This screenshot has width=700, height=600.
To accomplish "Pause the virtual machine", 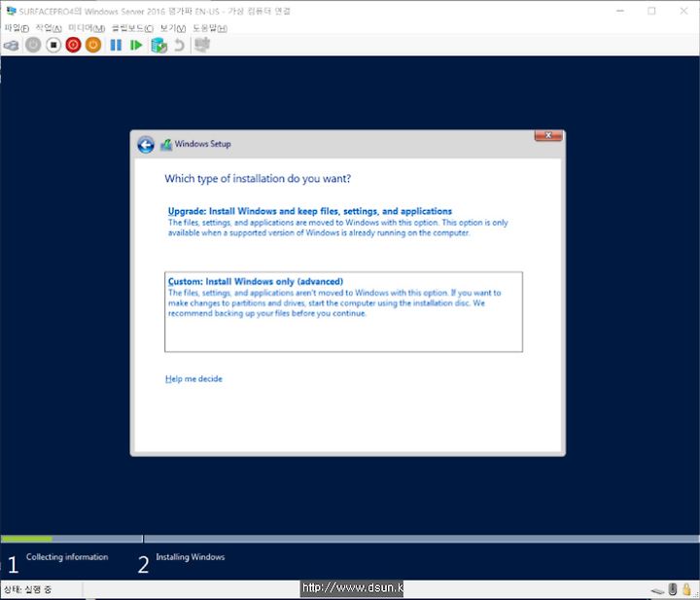I will (x=116, y=45).
